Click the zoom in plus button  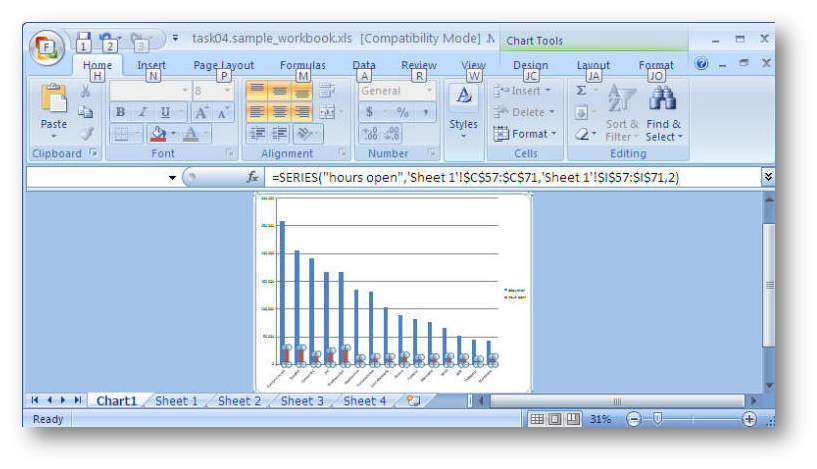click(x=749, y=419)
